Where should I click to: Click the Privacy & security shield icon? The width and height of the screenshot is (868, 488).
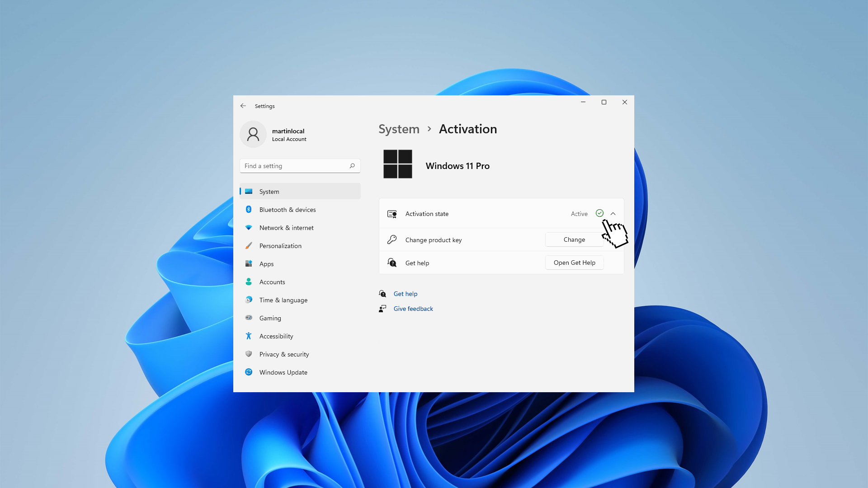point(249,354)
